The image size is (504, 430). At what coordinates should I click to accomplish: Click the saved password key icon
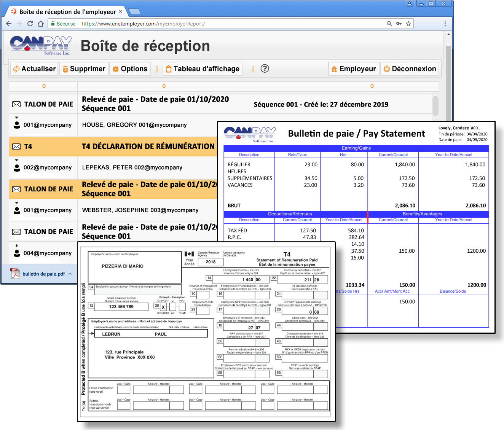pyautogui.click(x=399, y=24)
